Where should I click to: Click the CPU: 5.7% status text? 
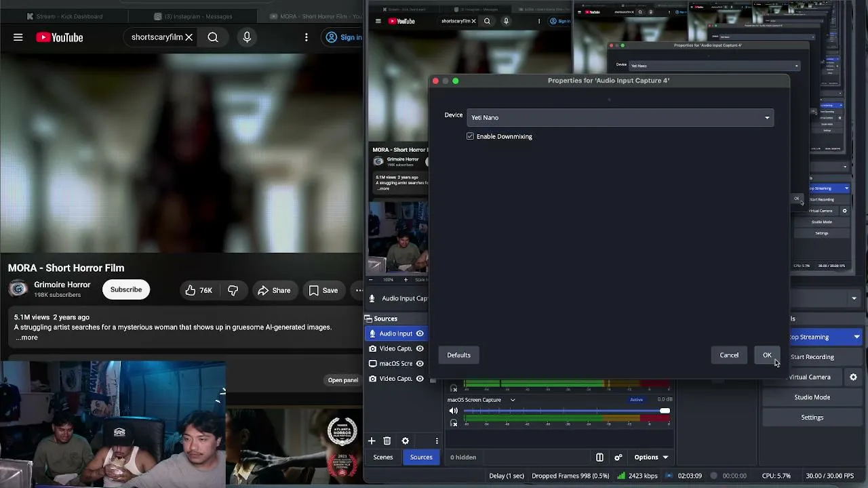[776, 476]
